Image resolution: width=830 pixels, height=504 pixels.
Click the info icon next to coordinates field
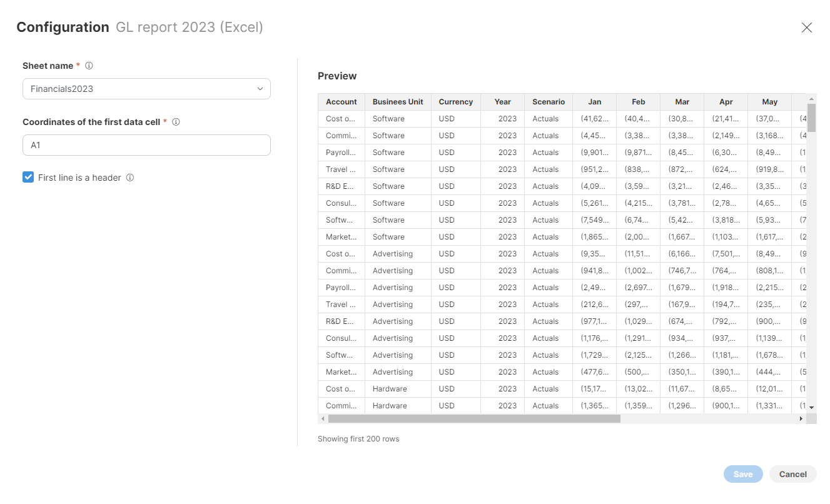pos(176,122)
